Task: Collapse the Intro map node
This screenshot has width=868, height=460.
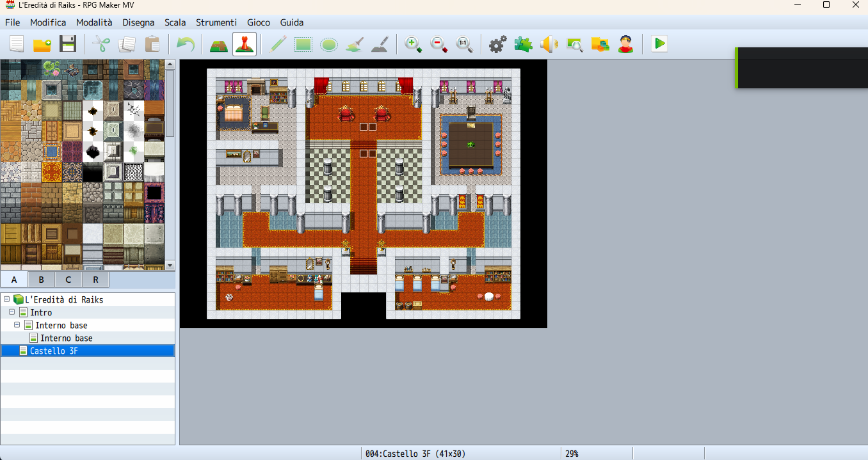Action: (x=12, y=312)
